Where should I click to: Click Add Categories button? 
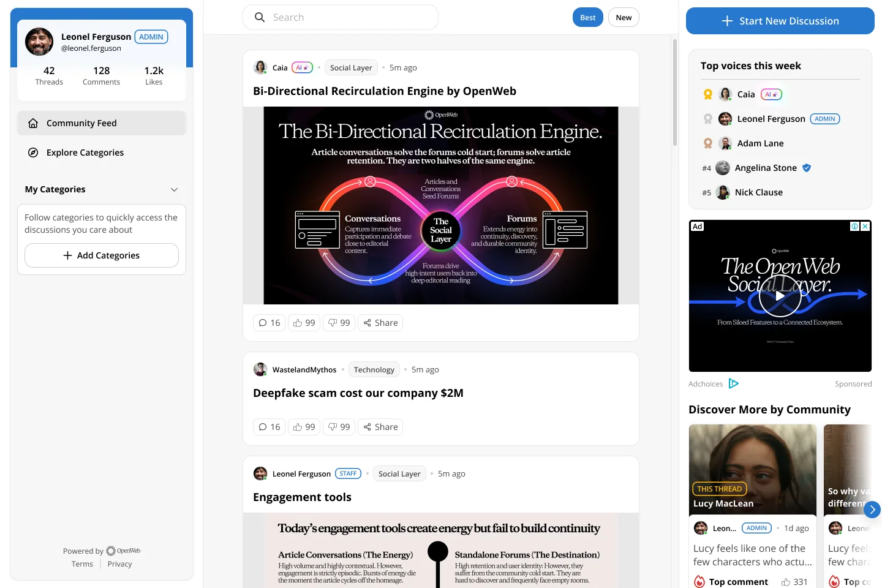[102, 255]
